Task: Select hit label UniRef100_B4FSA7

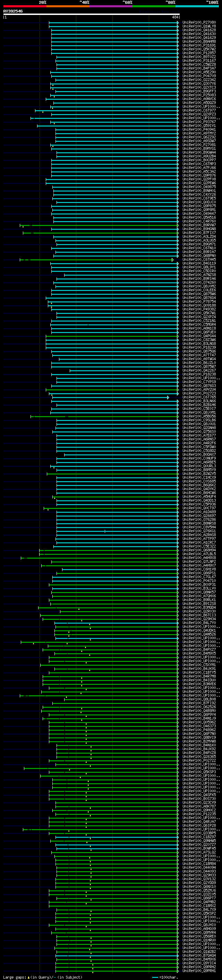Action: coord(199,68)
